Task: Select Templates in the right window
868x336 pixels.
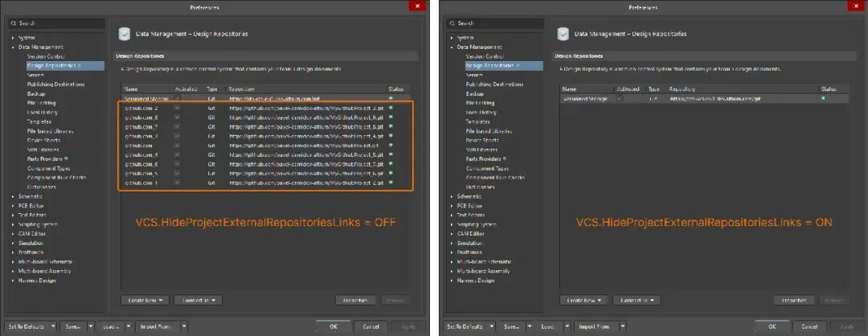Action: pos(477,121)
